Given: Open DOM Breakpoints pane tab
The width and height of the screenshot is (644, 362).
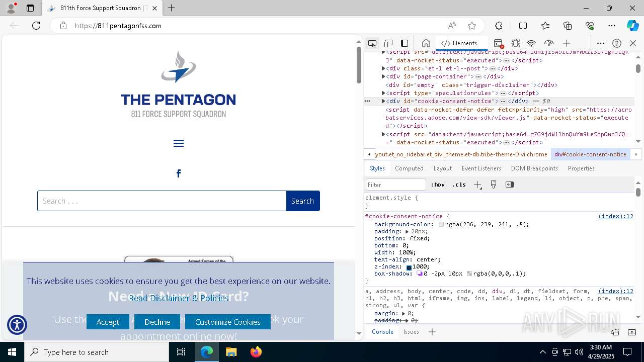Looking at the screenshot, I should (x=534, y=168).
